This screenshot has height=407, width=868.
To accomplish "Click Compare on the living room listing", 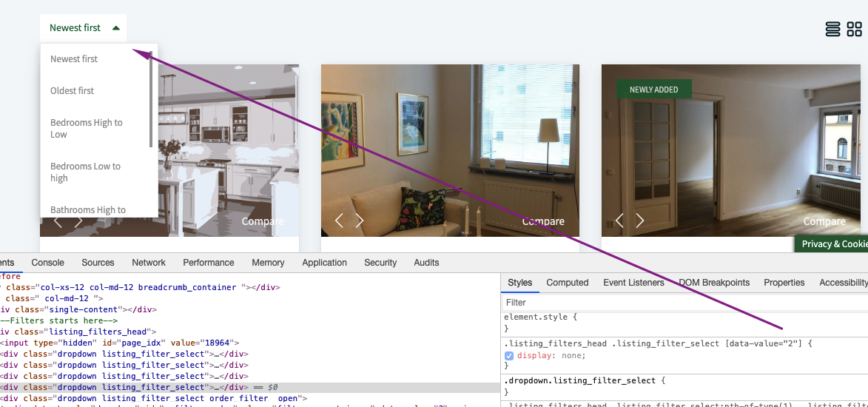I will pyautogui.click(x=543, y=221).
